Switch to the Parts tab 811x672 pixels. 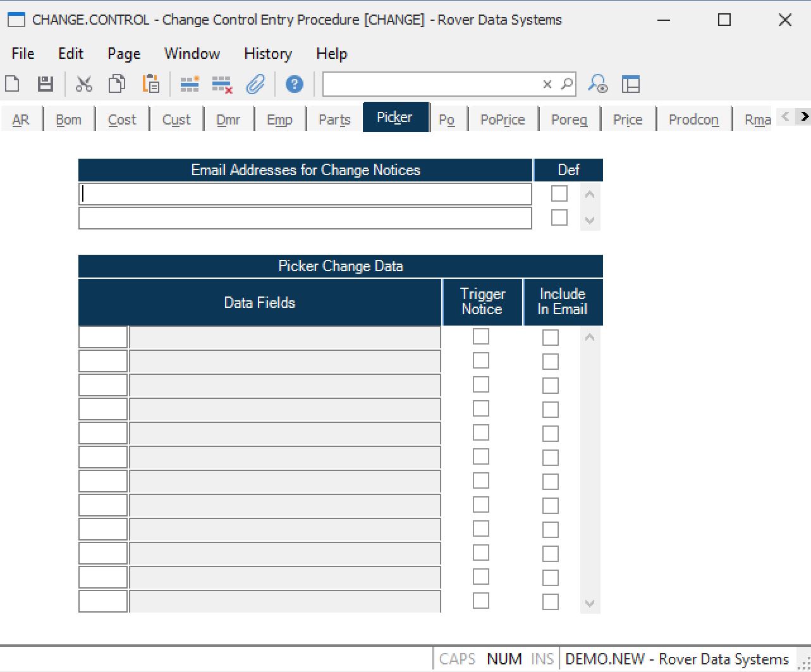pyautogui.click(x=334, y=119)
